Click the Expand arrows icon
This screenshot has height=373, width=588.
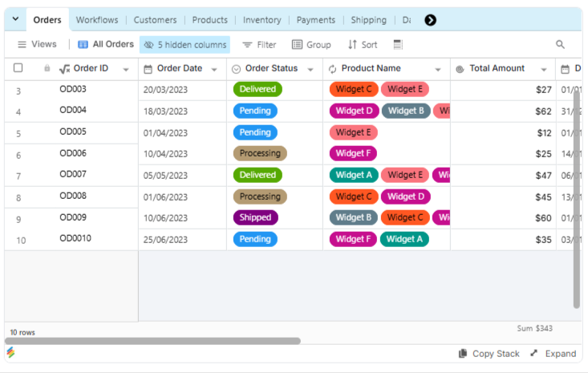pos(534,353)
